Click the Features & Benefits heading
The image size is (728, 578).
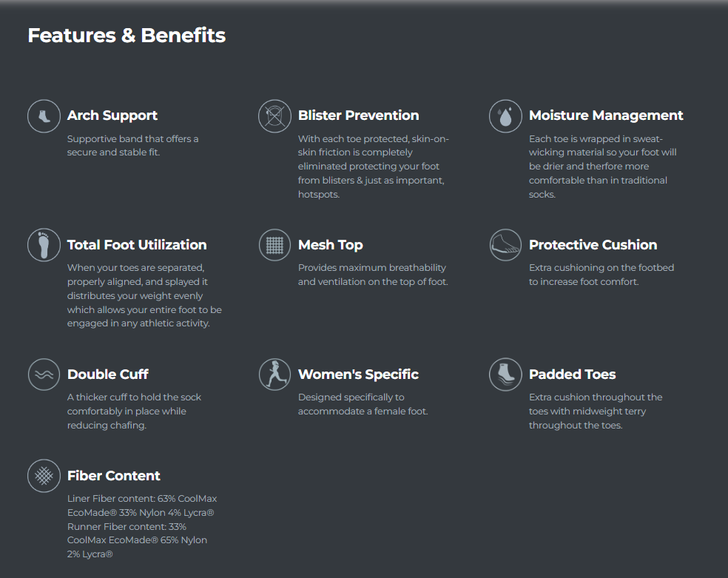(x=127, y=36)
